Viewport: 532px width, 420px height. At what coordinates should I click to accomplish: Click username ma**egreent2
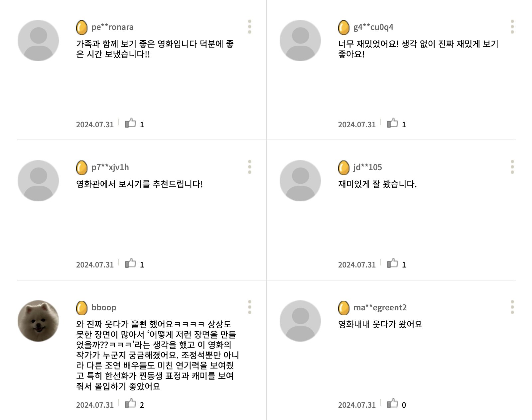380,307
